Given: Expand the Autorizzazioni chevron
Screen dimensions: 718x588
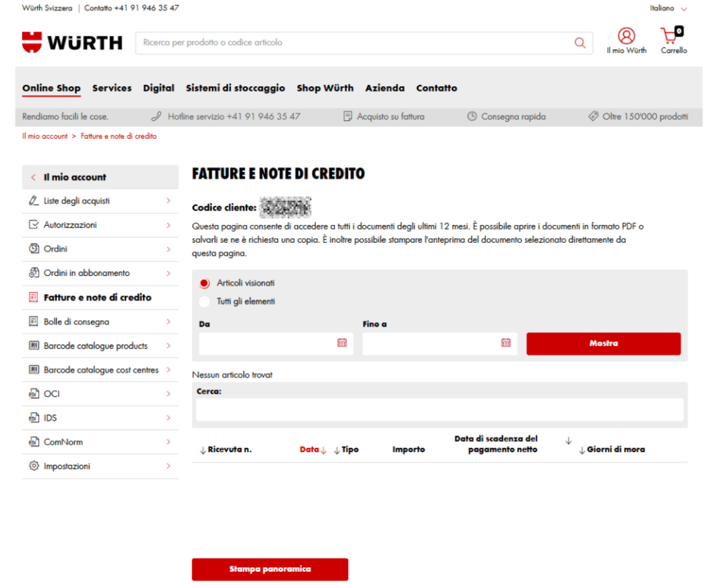Looking at the screenshot, I should pos(169,225).
